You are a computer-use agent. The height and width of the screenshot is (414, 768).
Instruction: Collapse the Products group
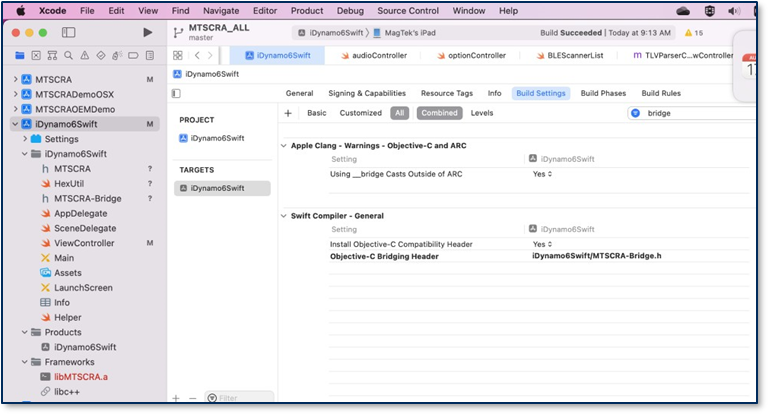coord(24,332)
